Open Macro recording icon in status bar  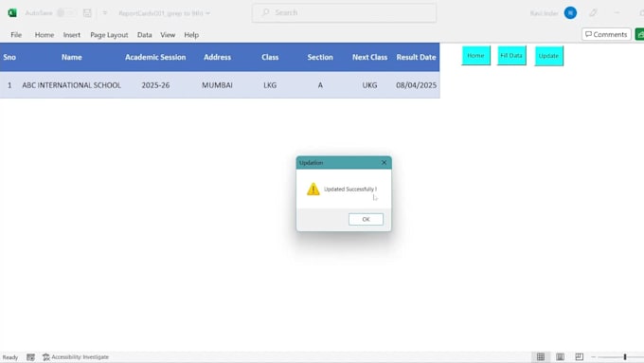[x=31, y=356]
